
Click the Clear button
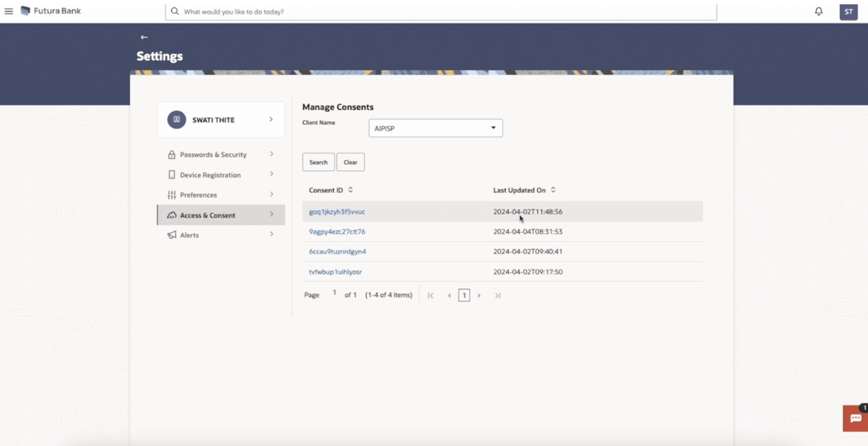click(x=350, y=162)
